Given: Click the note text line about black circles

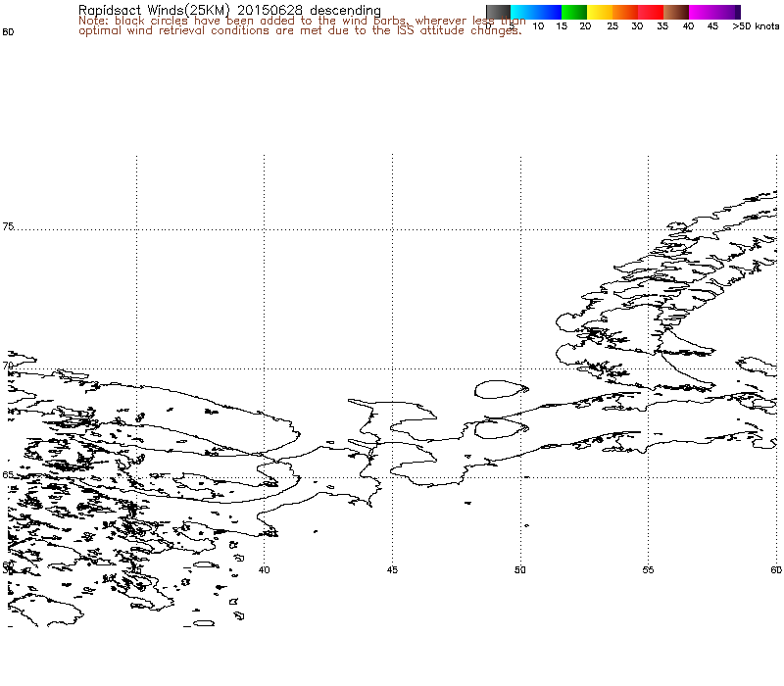Looking at the screenshot, I should (x=302, y=21).
